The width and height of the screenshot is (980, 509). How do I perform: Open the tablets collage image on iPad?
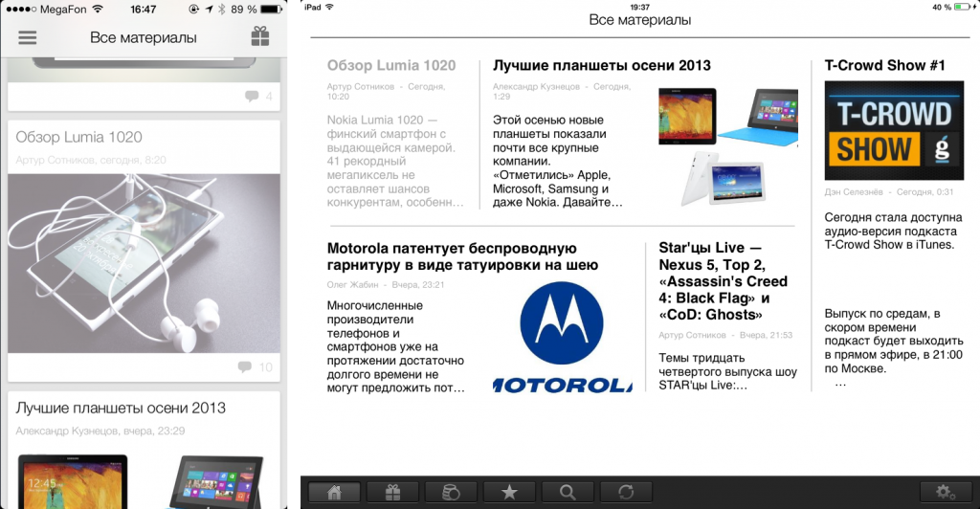(x=728, y=146)
